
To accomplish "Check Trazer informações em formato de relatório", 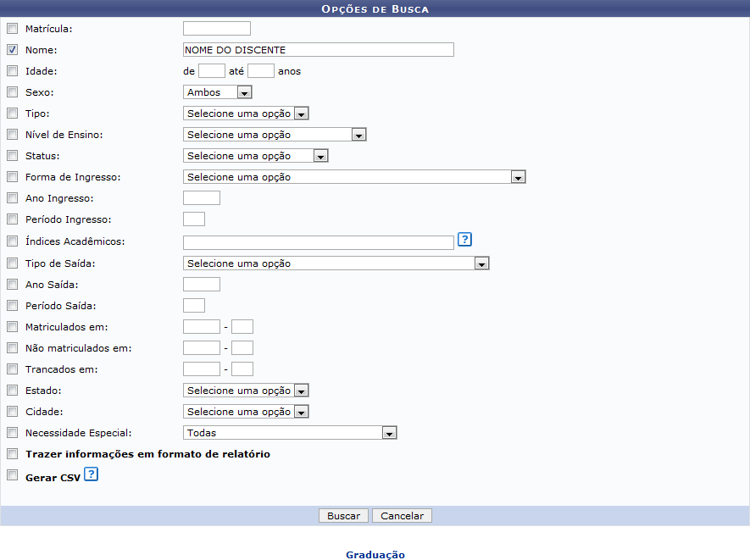I will [12, 455].
